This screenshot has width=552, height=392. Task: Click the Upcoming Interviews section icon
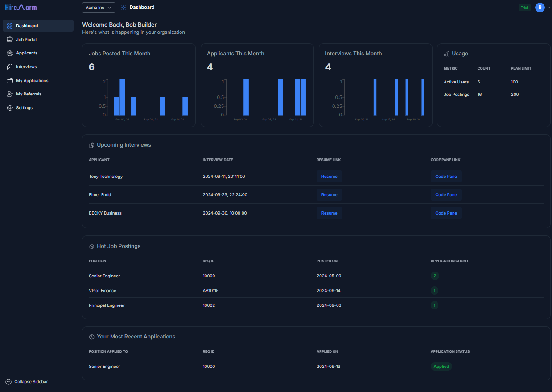tap(92, 145)
